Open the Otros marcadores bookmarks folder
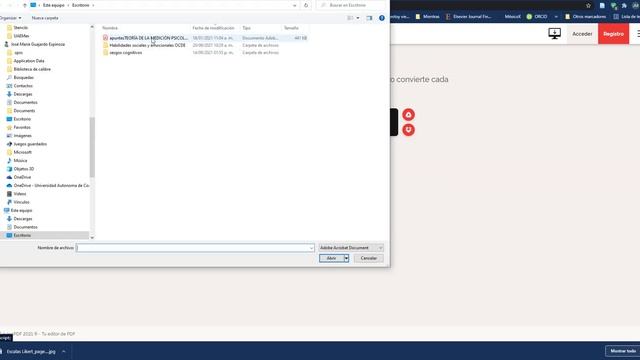The width and height of the screenshot is (640, 360). [585, 17]
